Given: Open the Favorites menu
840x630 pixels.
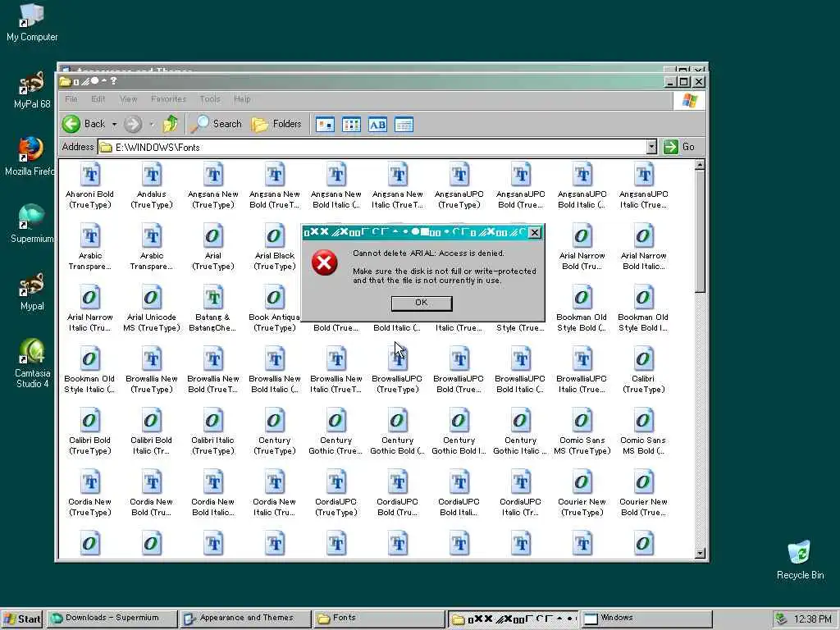Looking at the screenshot, I should tap(168, 99).
